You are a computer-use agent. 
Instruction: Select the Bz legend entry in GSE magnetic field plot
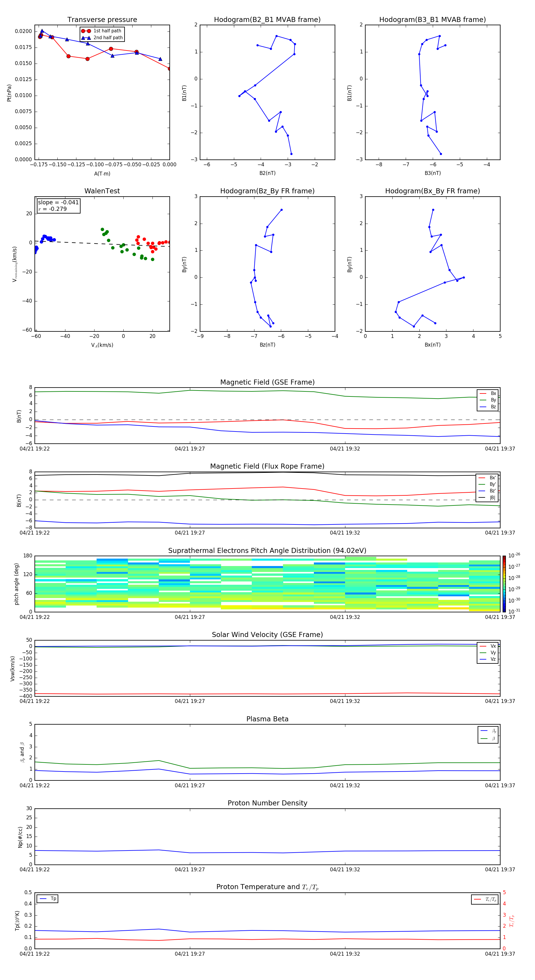[x=488, y=407]
